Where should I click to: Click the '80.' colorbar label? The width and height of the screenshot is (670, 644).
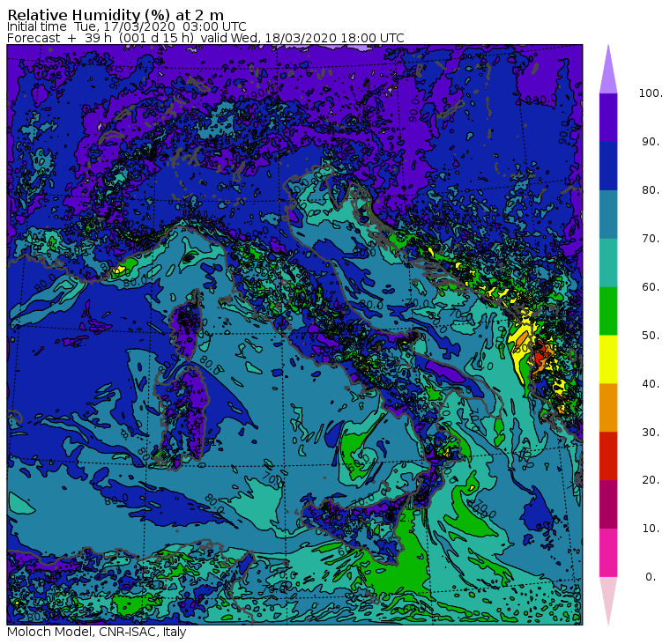pyautogui.click(x=651, y=190)
